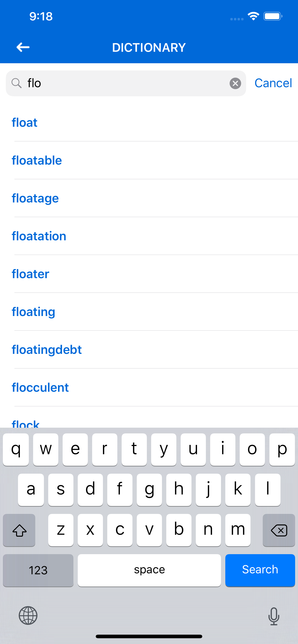The height and width of the screenshot is (644, 298).
Task: Tap the magnifying glass search icon
Action: coord(17,83)
